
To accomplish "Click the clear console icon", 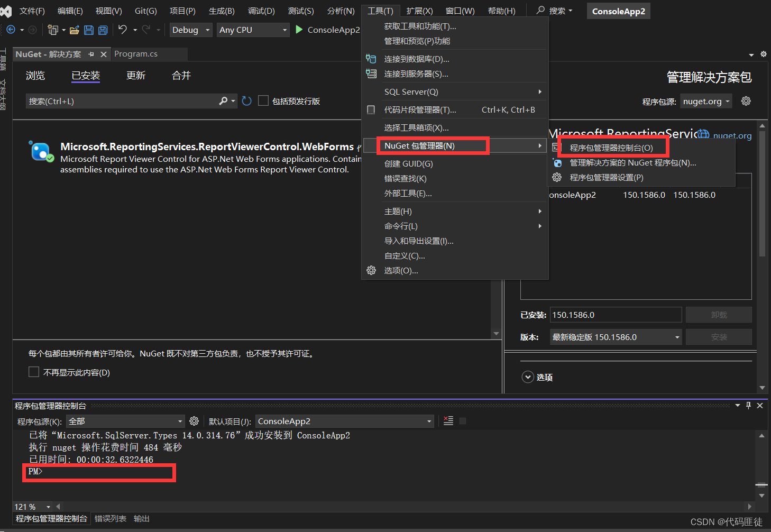I will [448, 421].
